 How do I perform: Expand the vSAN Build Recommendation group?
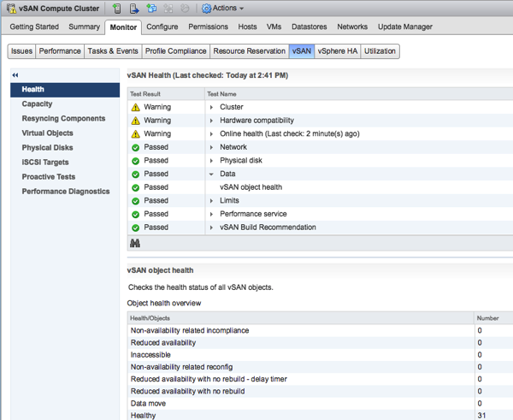(x=211, y=228)
